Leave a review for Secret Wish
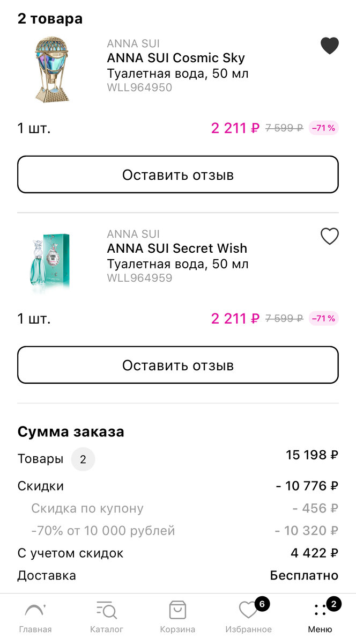The height and width of the screenshot is (644, 356). pyautogui.click(x=177, y=364)
